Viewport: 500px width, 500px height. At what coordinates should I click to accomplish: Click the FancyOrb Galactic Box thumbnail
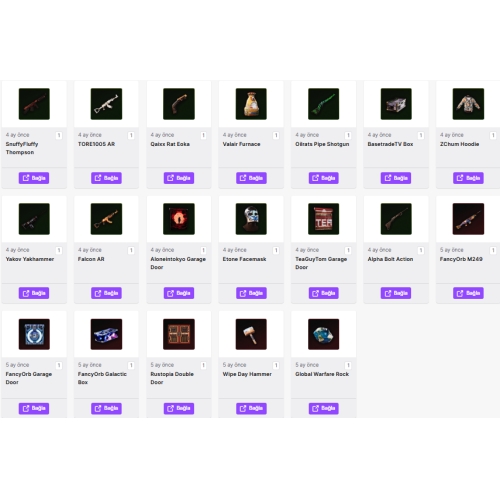point(106,334)
